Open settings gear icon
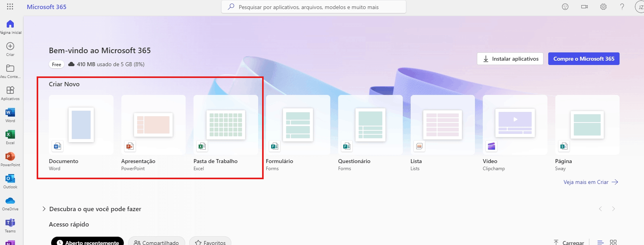Image resolution: width=644 pixels, height=245 pixels. (603, 7)
